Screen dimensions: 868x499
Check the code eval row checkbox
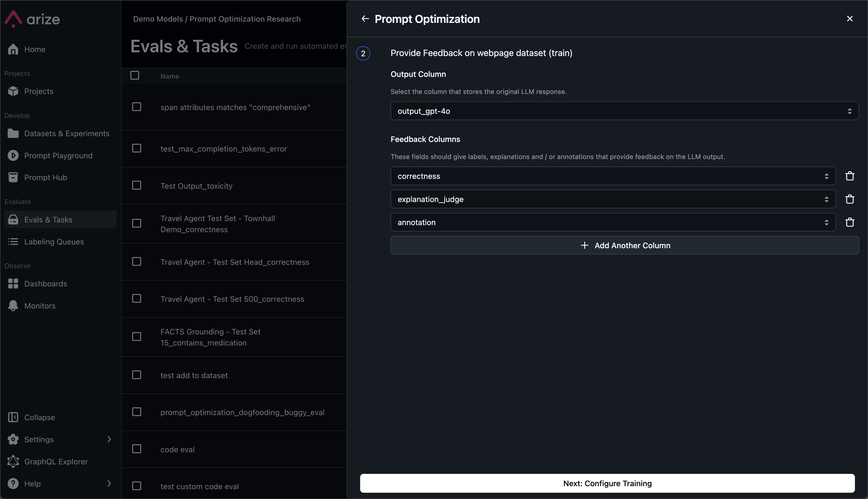pos(137,449)
